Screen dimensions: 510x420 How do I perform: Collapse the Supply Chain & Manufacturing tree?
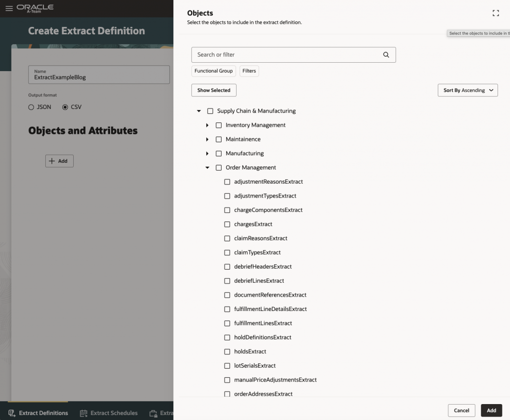(199, 111)
